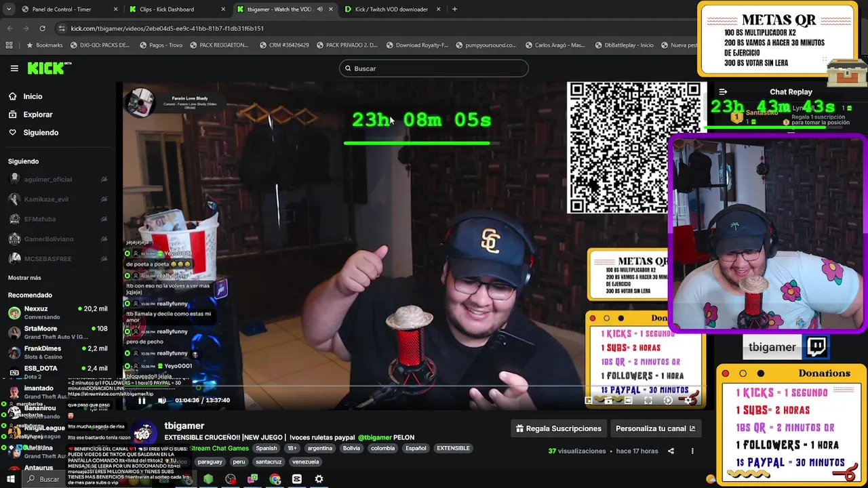This screenshot has width=868, height=488.
Task: Expand the list with Mostrar más
Action: click(24, 278)
